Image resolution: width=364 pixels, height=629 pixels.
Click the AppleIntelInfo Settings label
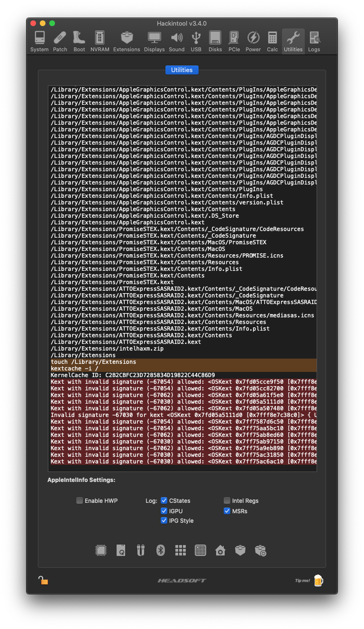point(81,480)
